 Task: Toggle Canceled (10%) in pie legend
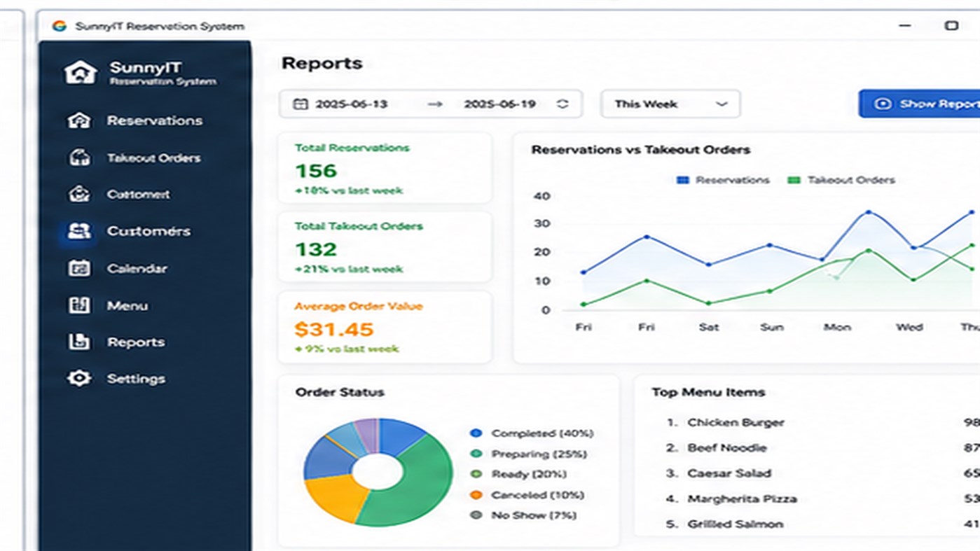527,495
